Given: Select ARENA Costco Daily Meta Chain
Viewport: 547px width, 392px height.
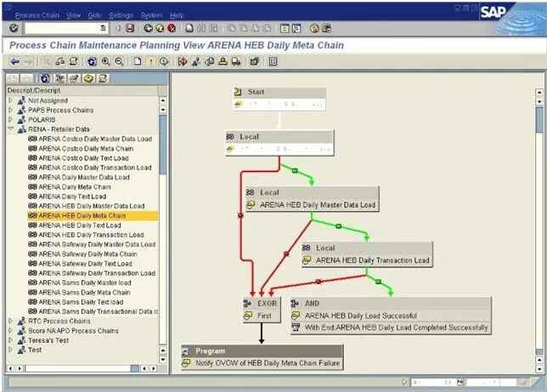Looking at the screenshot, I should tap(86, 148).
